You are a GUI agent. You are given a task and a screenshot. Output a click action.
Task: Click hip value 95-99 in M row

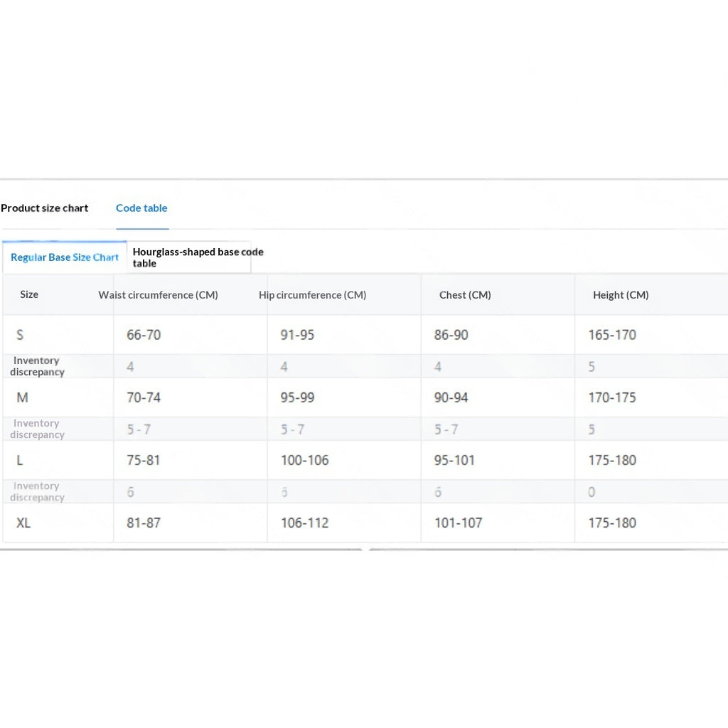coord(298,397)
